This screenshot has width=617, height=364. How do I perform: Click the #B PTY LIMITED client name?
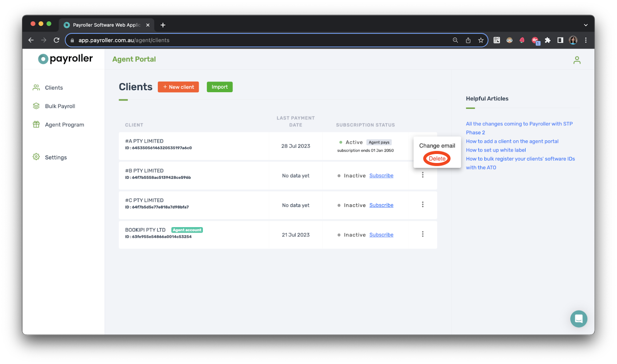144,171
